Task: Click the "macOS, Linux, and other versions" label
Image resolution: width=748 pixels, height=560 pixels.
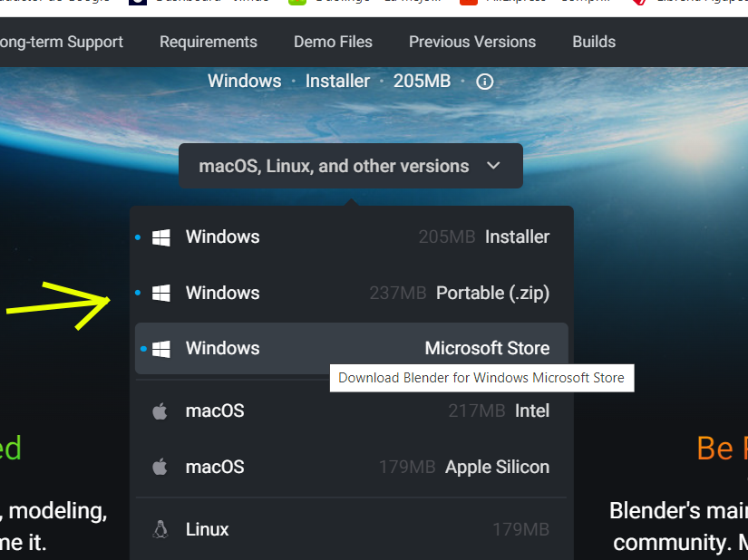Action: pyautogui.click(x=334, y=166)
